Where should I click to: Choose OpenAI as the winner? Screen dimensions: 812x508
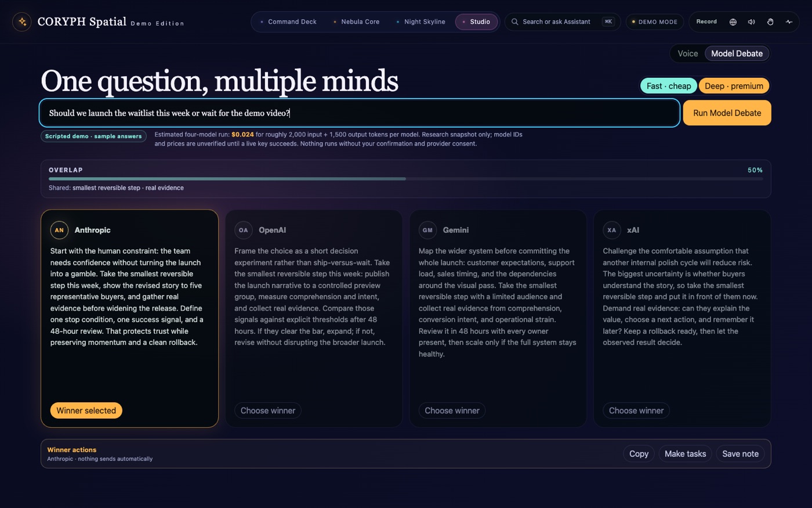pyautogui.click(x=268, y=410)
